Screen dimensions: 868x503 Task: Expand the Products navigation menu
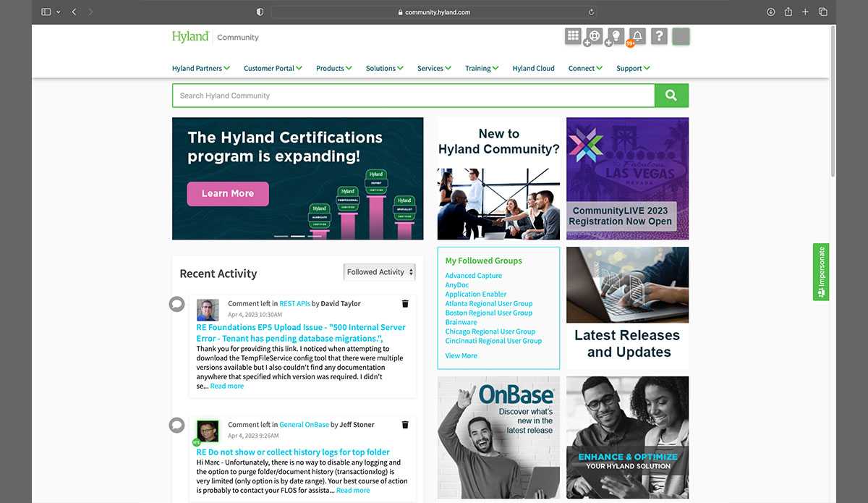[333, 69]
